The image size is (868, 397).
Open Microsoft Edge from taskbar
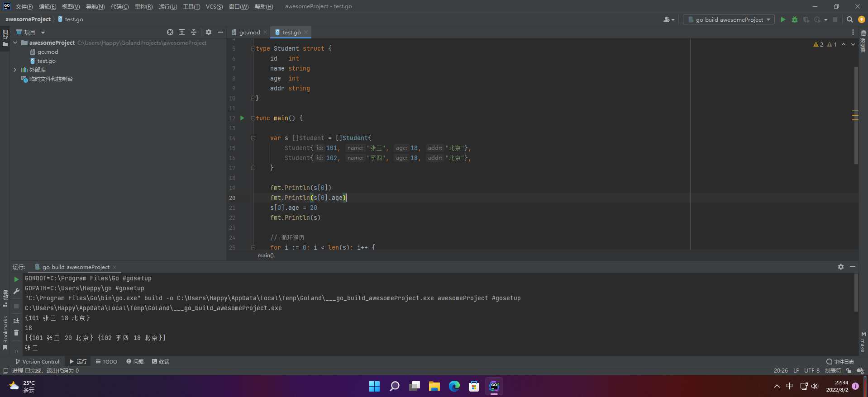[x=454, y=386]
